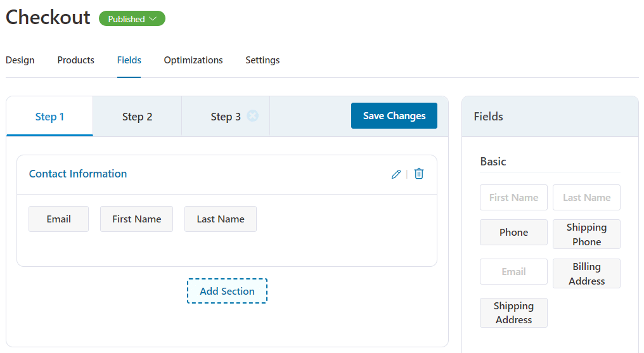644x353 pixels.
Task: Open the Products tab
Action: pyautogui.click(x=75, y=60)
